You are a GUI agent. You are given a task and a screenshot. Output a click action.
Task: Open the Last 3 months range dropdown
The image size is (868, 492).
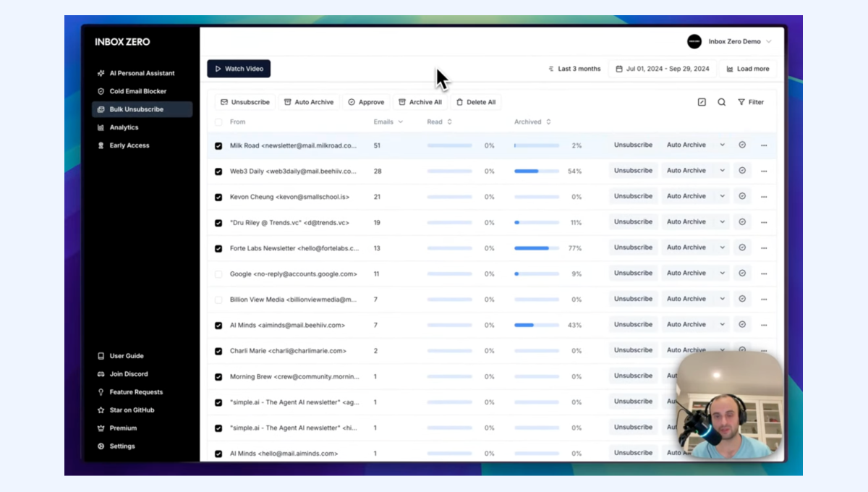click(x=574, y=69)
